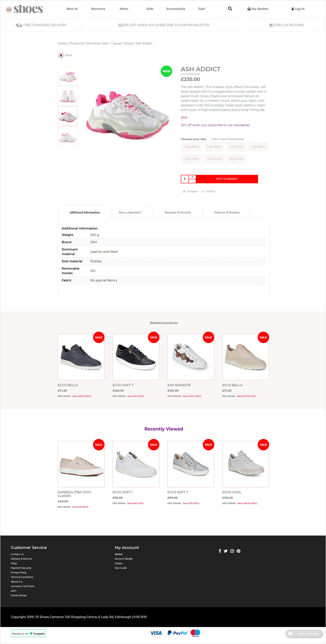This screenshot has width=326, height=644.
Task: Open the Twitter social icon
Action: coord(226,551)
